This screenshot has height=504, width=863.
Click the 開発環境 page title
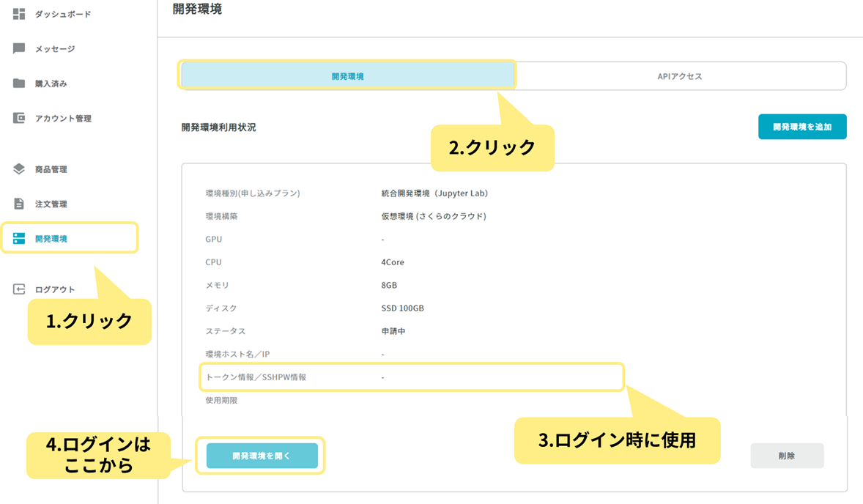click(x=197, y=9)
